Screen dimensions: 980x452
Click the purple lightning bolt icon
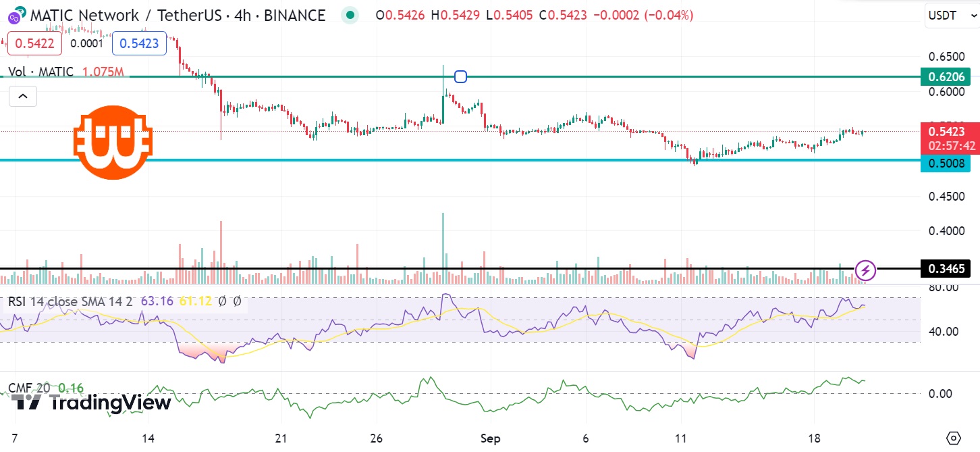[x=866, y=271]
